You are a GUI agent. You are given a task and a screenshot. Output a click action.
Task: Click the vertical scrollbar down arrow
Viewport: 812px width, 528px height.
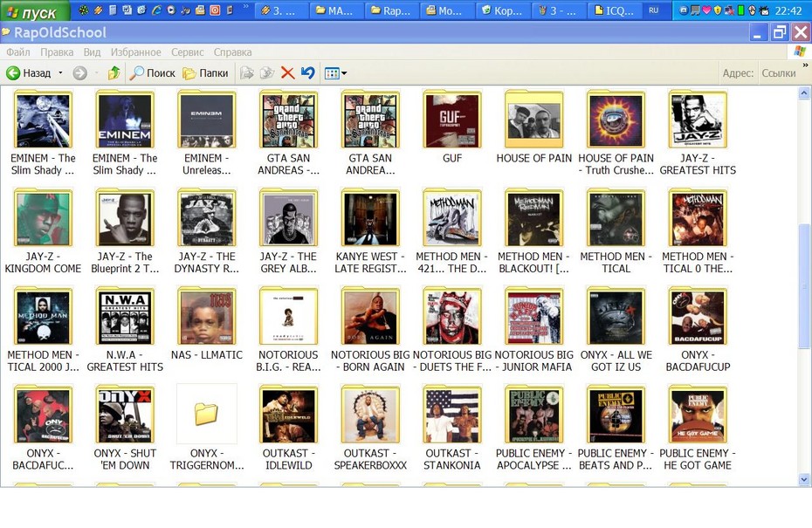tap(804, 480)
